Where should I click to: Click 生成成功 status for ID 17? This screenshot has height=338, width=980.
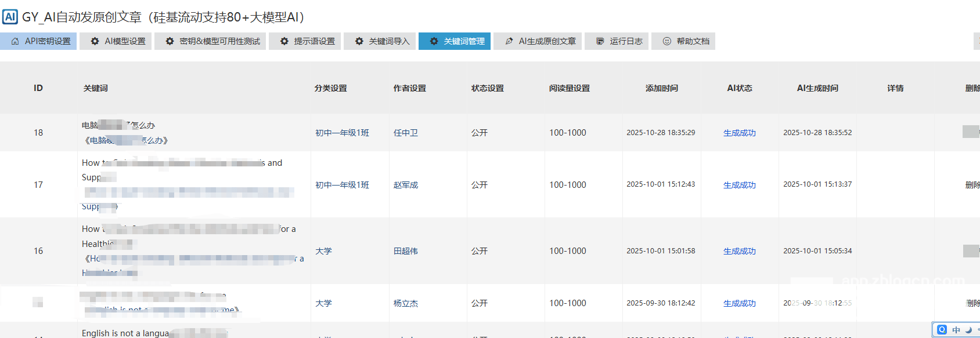tap(739, 185)
